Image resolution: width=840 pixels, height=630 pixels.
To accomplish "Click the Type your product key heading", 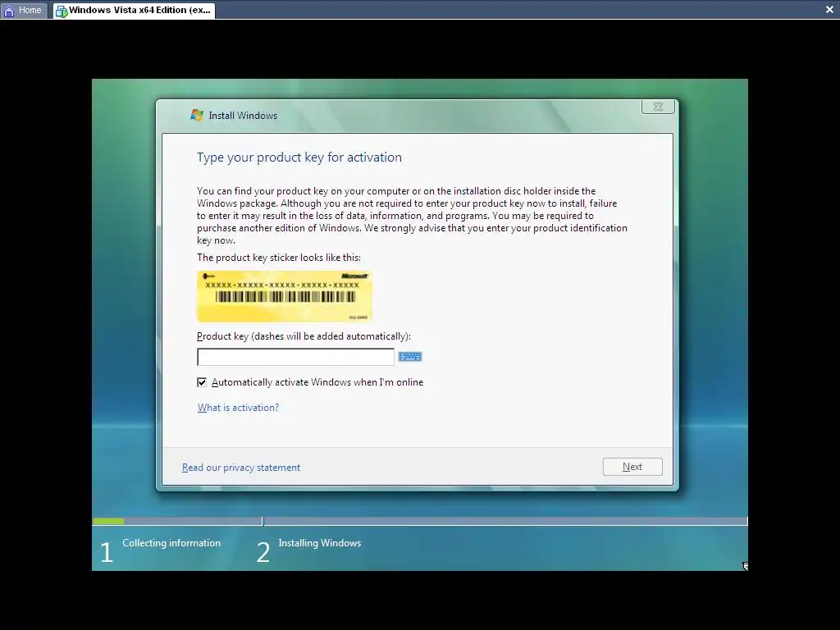I will click(x=299, y=157).
